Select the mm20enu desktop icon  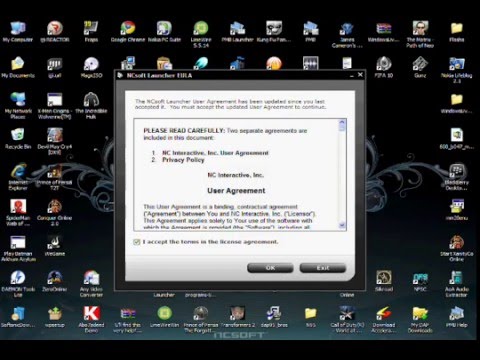coord(457,210)
